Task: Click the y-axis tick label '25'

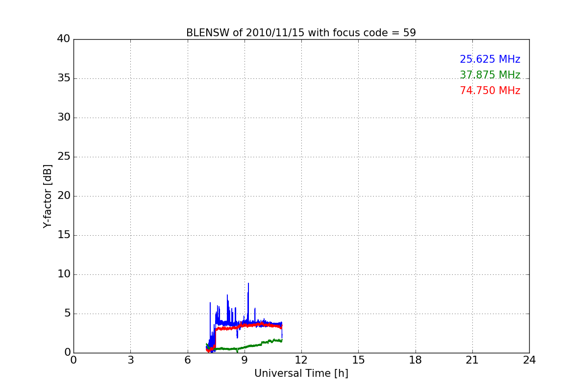Action: (x=64, y=157)
